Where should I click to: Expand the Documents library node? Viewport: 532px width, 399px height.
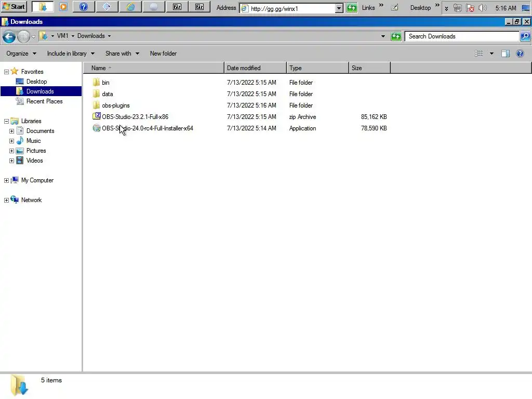[11, 131]
